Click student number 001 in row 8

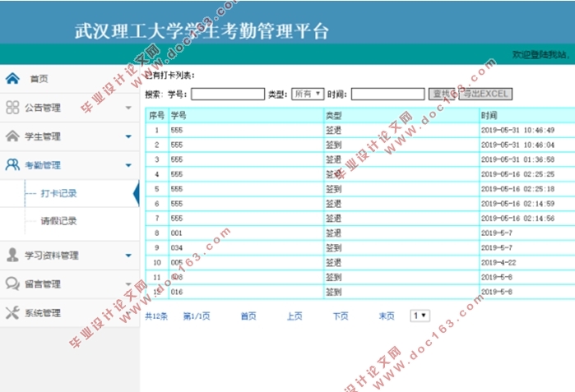pos(177,233)
